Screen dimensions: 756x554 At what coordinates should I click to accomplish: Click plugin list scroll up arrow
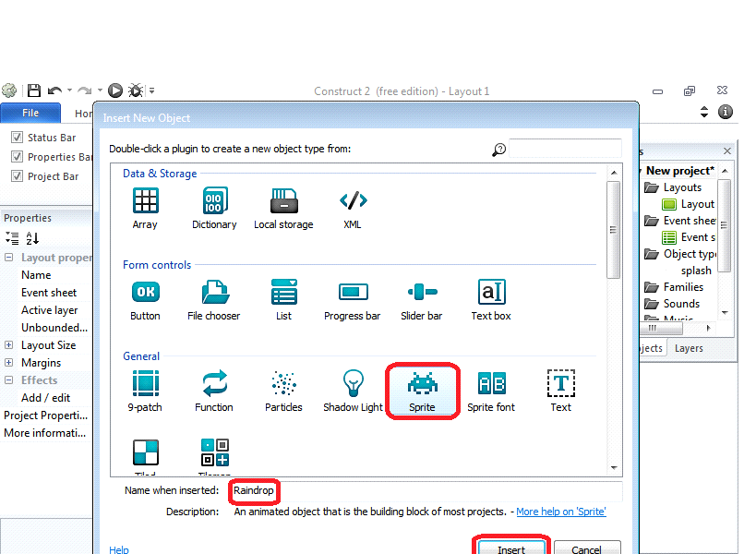[614, 173]
